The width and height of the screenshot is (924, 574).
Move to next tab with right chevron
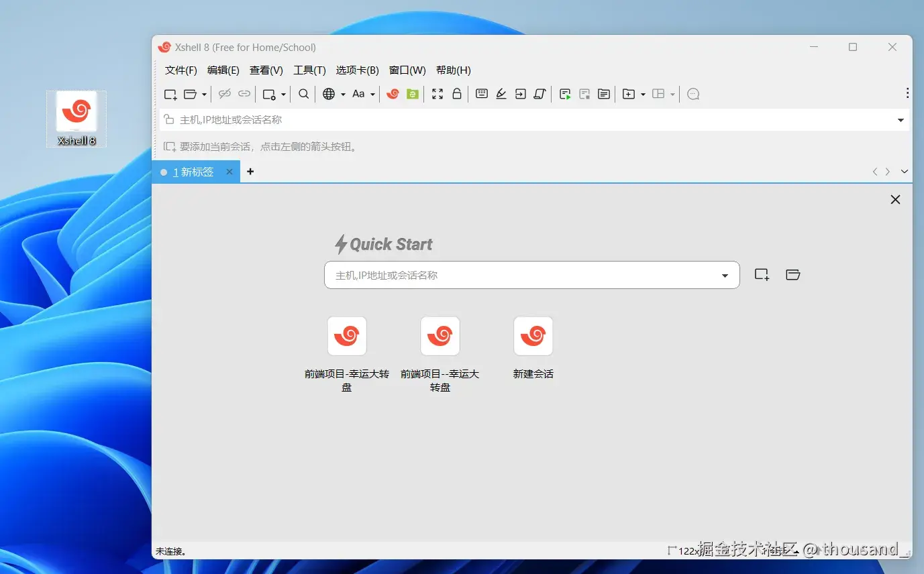tap(888, 172)
